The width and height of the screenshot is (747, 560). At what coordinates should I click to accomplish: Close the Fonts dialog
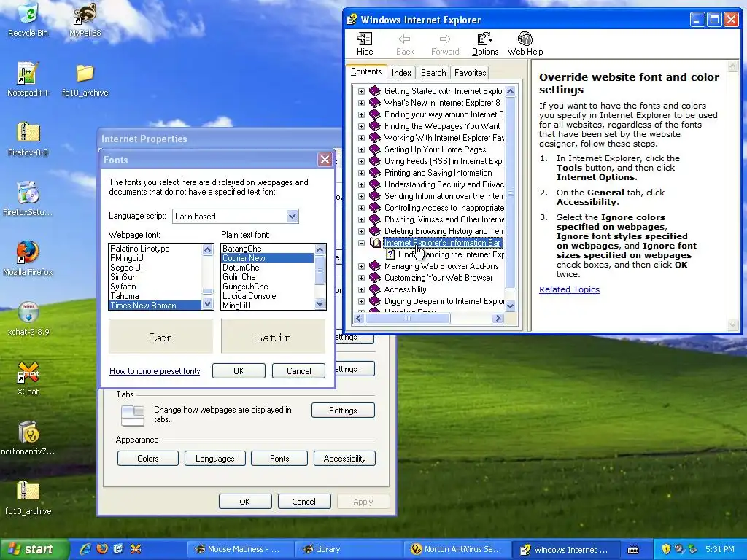[325, 160]
